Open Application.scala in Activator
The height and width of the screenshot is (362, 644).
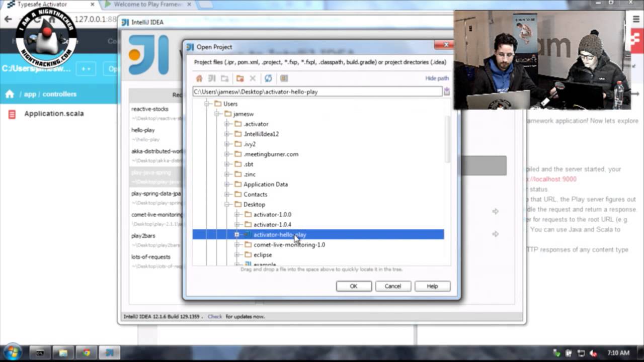54,114
